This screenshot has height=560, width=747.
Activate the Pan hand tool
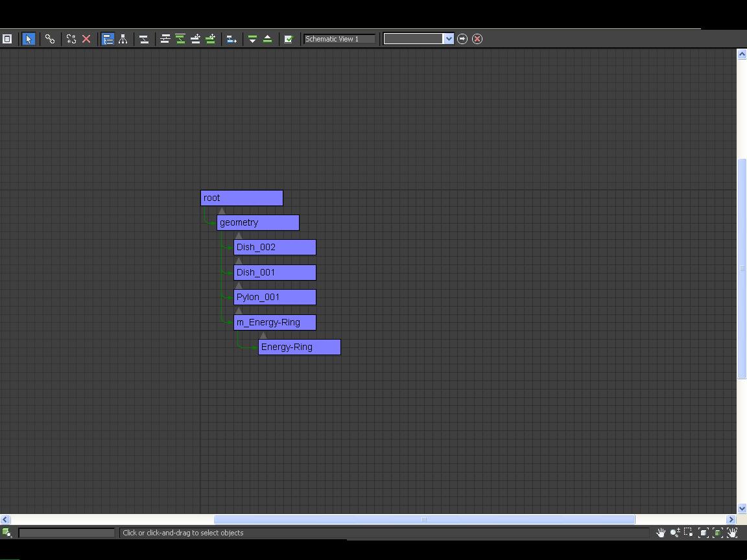(660, 533)
